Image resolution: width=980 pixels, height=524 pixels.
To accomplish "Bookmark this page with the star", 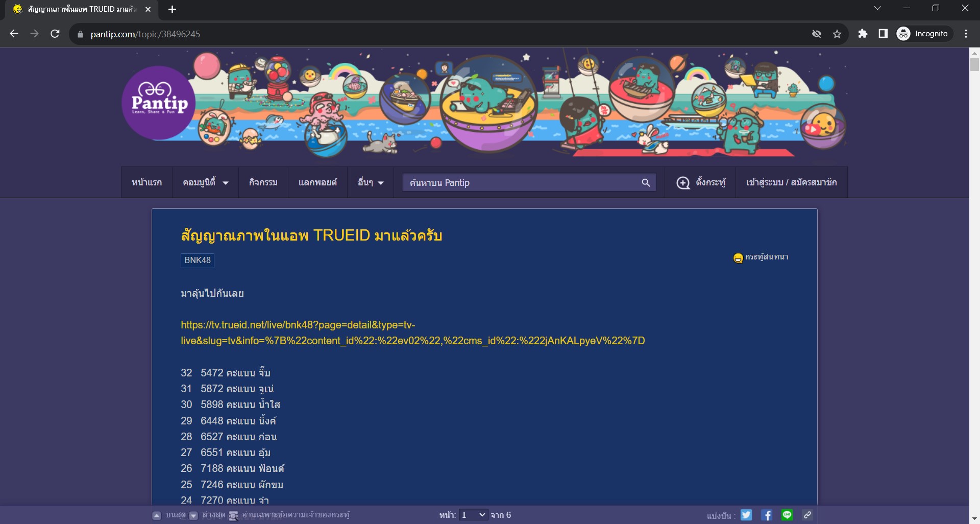I will tap(837, 34).
